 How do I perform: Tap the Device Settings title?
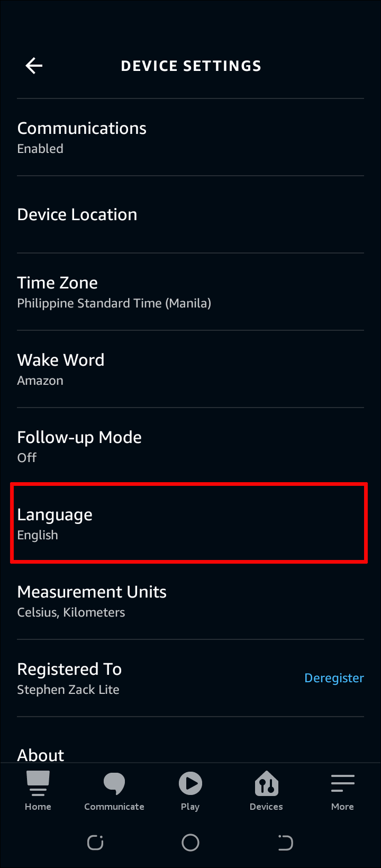point(191,66)
